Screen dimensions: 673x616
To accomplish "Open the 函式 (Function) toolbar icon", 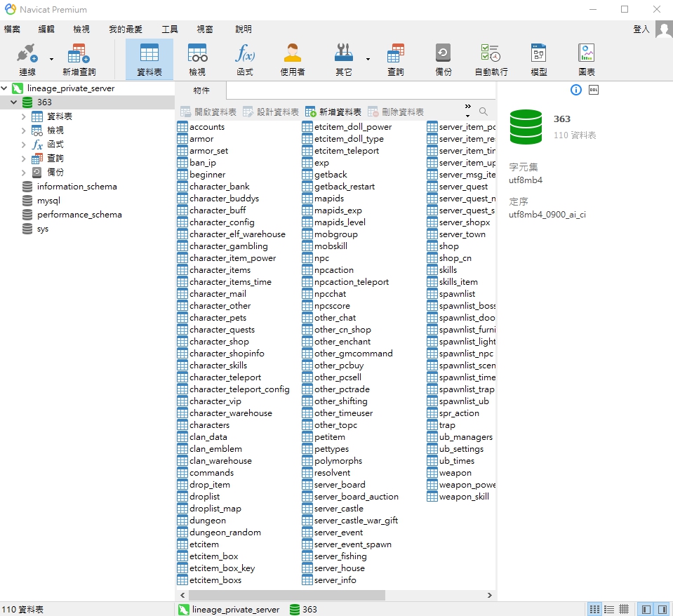I will [245, 59].
